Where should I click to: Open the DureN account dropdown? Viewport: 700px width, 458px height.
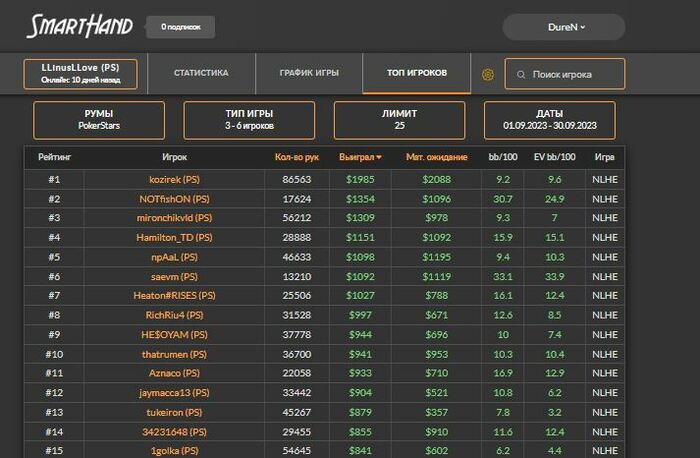[564, 27]
